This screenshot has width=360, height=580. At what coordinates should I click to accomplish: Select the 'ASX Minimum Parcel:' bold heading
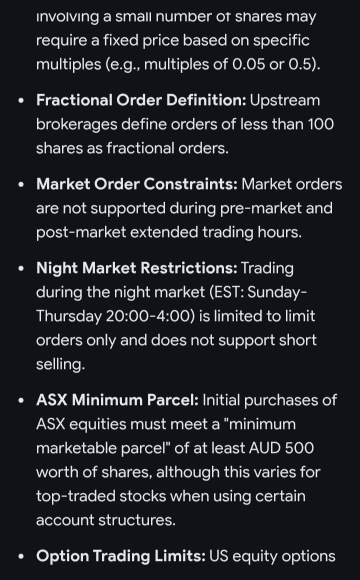click(x=117, y=400)
